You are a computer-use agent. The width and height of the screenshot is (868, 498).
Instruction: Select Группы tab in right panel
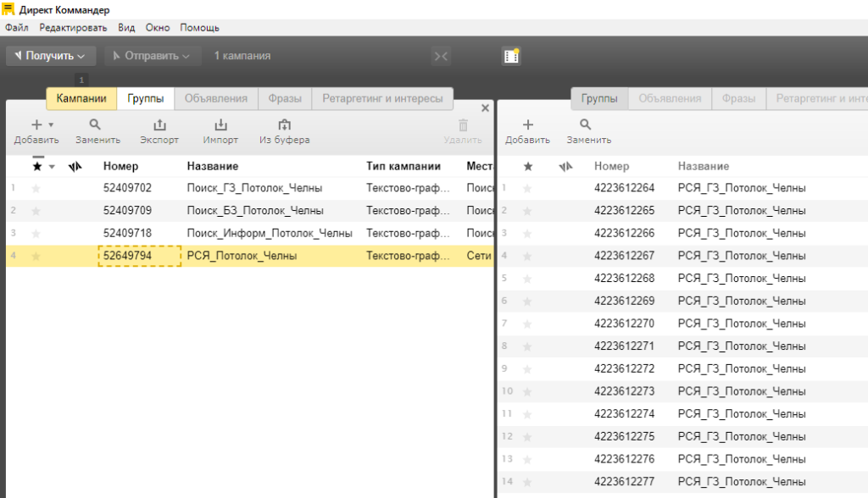tap(599, 98)
